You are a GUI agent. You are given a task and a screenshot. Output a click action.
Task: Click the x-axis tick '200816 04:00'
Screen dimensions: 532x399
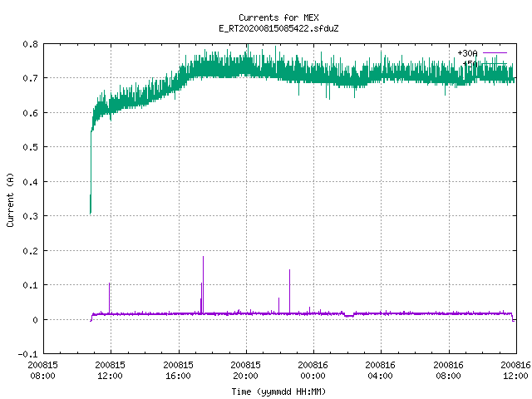coord(381,370)
